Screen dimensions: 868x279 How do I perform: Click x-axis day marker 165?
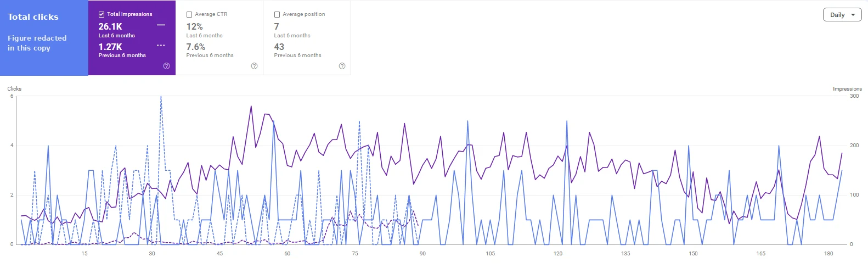coord(761,253)
